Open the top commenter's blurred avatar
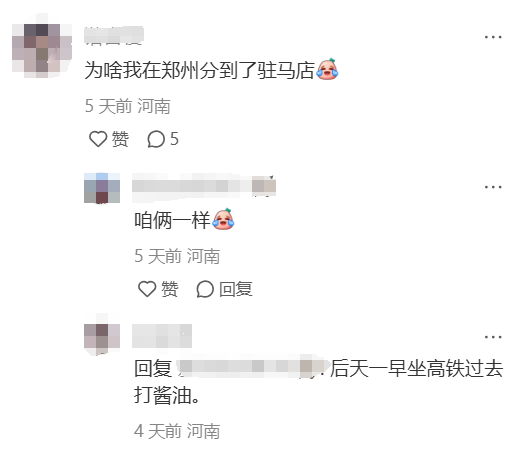The image size is (531, 449). pos(42,46)
